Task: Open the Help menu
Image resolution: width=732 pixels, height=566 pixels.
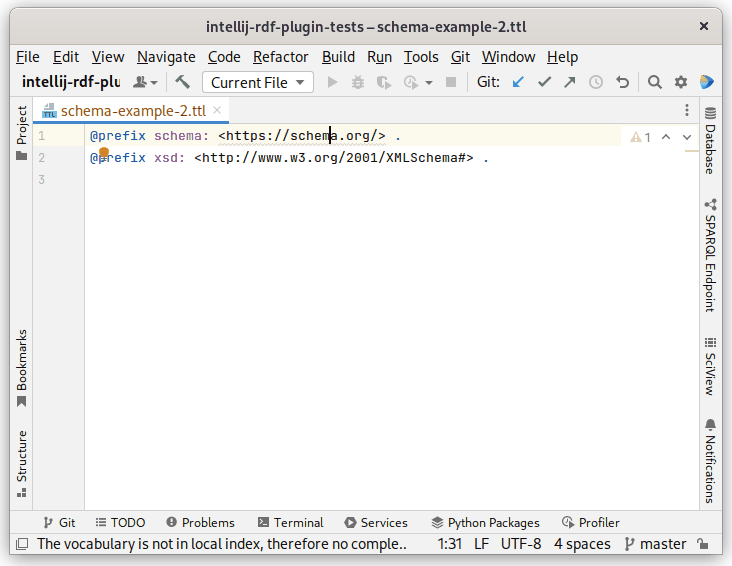Action: point(563,57)
